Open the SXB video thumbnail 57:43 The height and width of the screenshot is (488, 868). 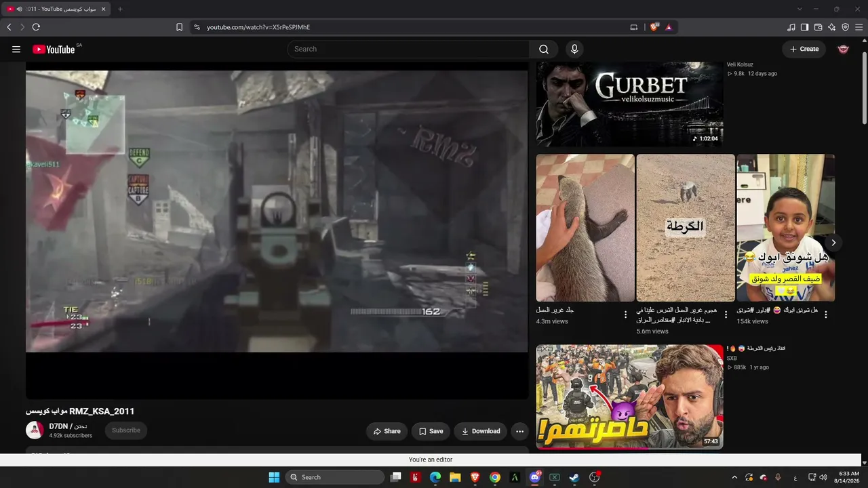630,397
